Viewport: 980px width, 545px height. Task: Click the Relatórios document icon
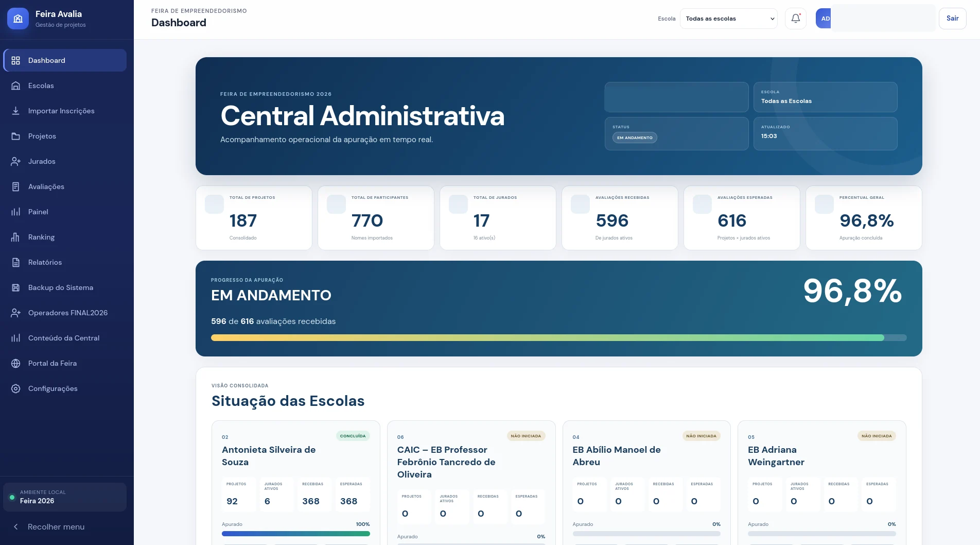pos(16,262)
